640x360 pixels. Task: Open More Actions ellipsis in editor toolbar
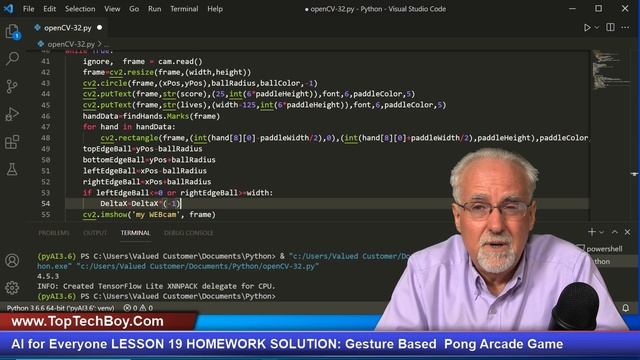coord(625,27)
